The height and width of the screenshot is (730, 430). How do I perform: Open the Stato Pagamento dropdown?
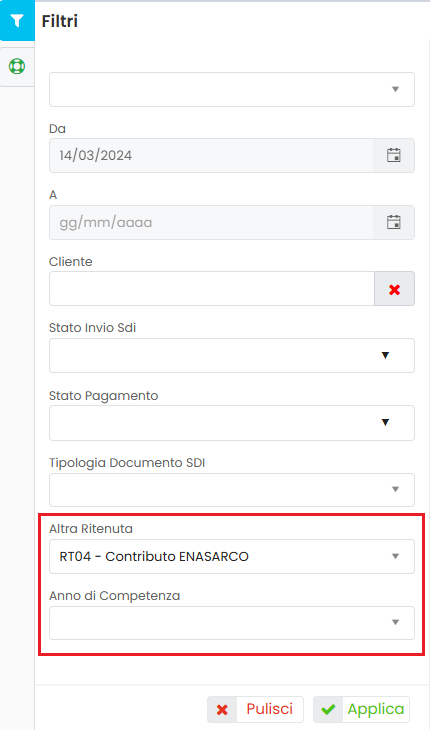pyautogui.click(x=232, y=423)
